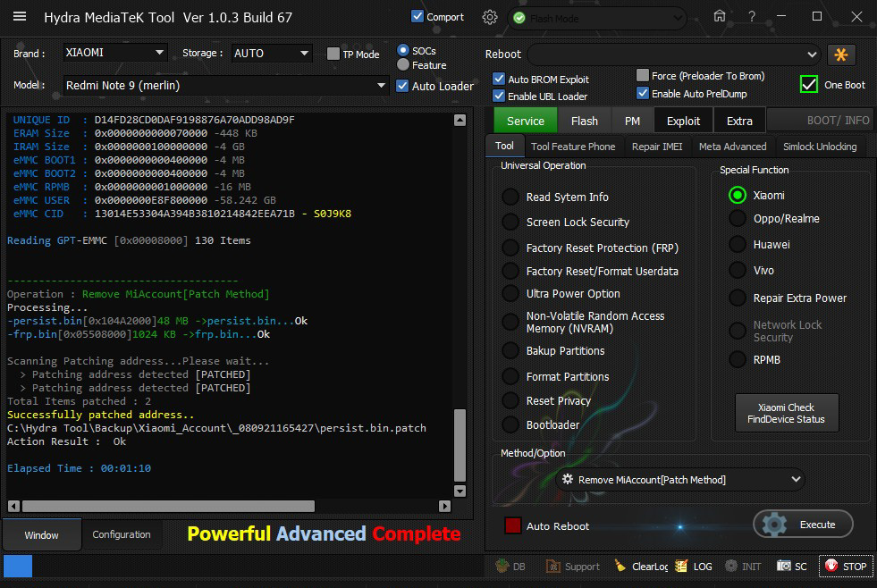The height and width of the screenshot is (588, 877).
Task: Select the Factory Reset Protection (FRP) option
Action: pos(510,248)
